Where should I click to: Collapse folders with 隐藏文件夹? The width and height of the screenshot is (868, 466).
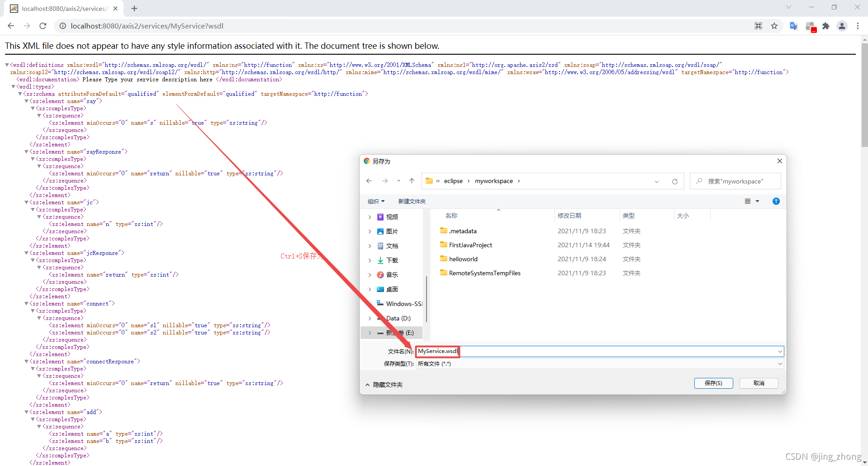point(384,385)
